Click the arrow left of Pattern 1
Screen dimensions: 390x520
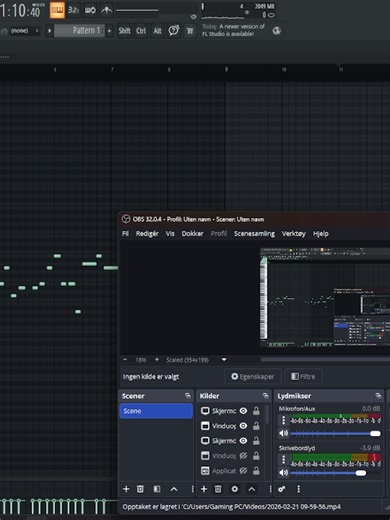[x=49, y=31]
